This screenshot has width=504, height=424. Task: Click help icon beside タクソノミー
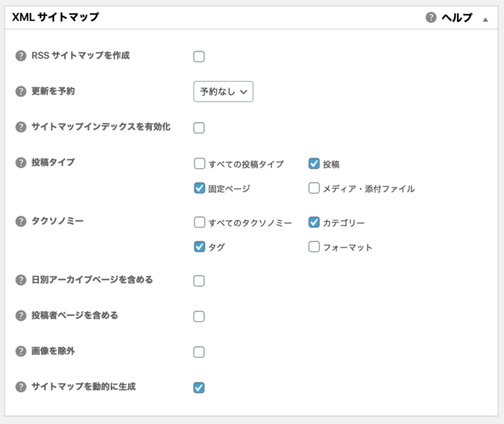21,221
